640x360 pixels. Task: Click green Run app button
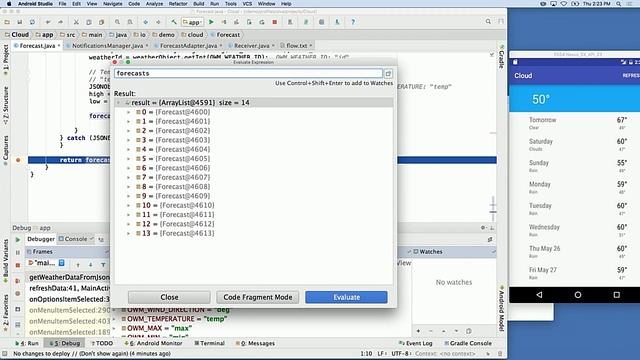coord(211,22)
